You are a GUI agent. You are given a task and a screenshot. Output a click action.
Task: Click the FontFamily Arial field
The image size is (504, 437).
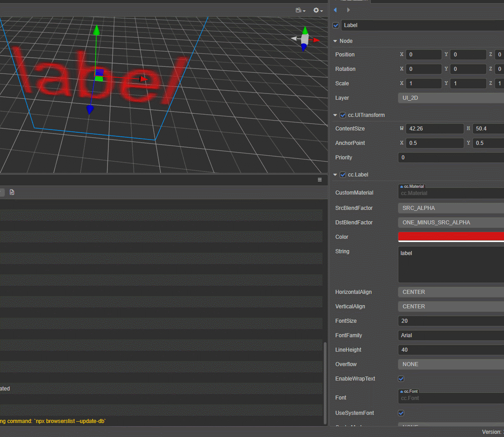tap(451, 335)
